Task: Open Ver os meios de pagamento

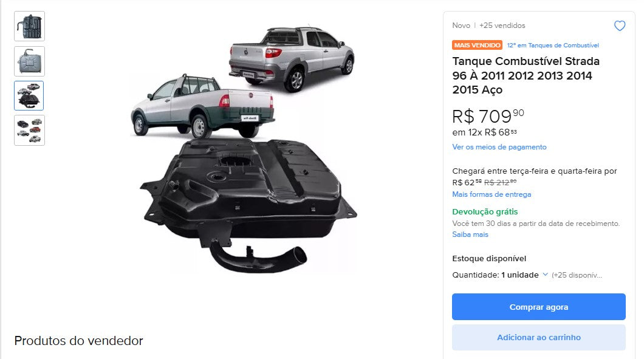Action: click(499, 147)
